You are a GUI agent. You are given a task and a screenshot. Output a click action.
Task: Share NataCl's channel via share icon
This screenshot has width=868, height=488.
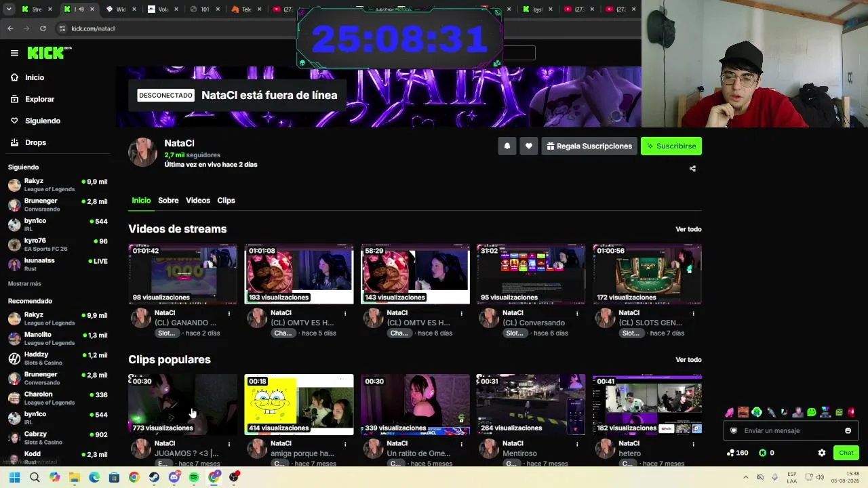coord(692,169)
